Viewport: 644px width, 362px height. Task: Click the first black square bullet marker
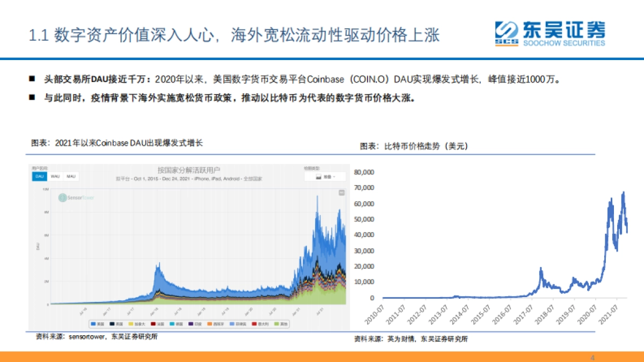(32, 79)
